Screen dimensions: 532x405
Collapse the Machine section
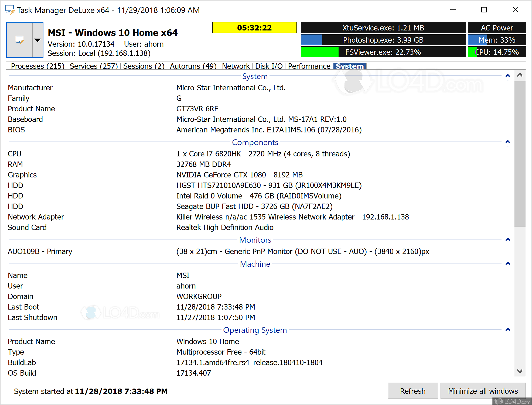coord(508,263)
